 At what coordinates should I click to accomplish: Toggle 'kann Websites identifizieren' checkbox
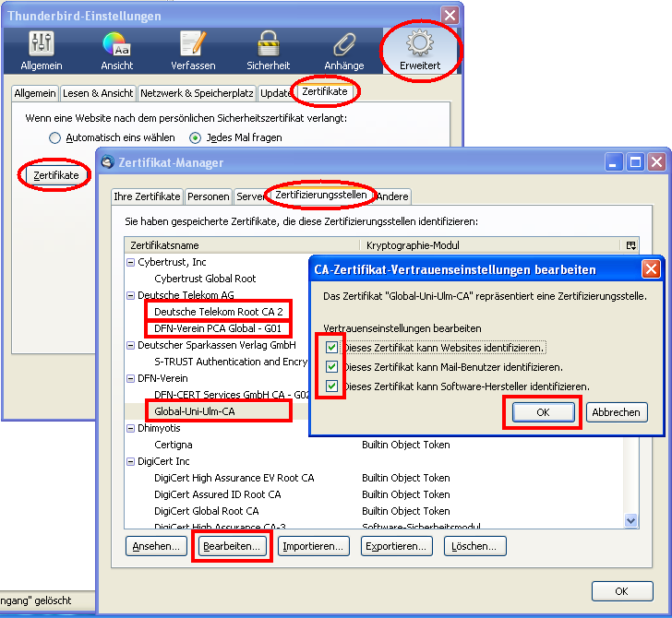point(331,348)
